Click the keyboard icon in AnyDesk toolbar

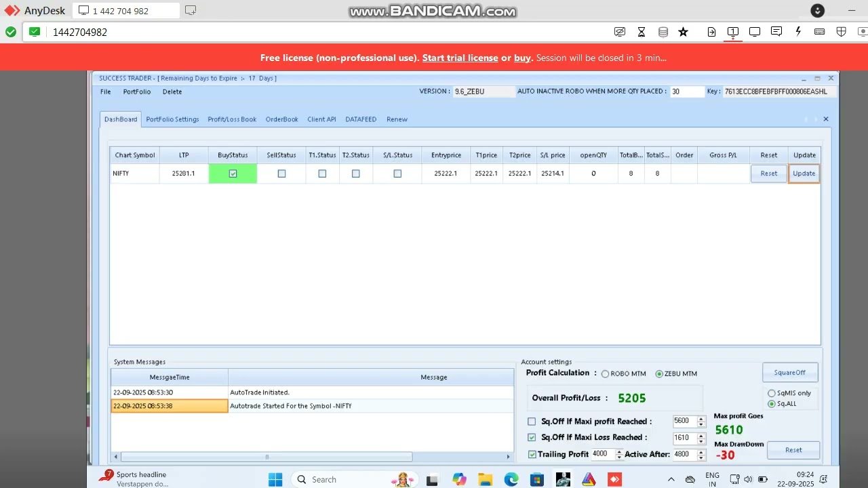[820, 32]
